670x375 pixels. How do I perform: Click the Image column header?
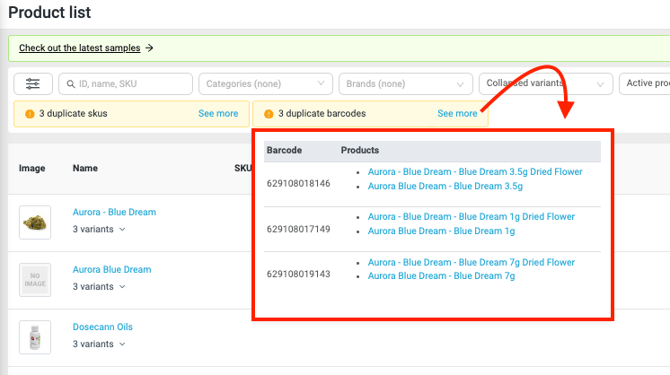tap(32, 168)
